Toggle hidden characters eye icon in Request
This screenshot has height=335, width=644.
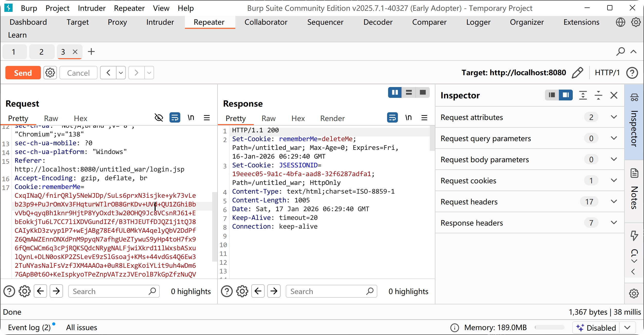[x=159, y=118]
